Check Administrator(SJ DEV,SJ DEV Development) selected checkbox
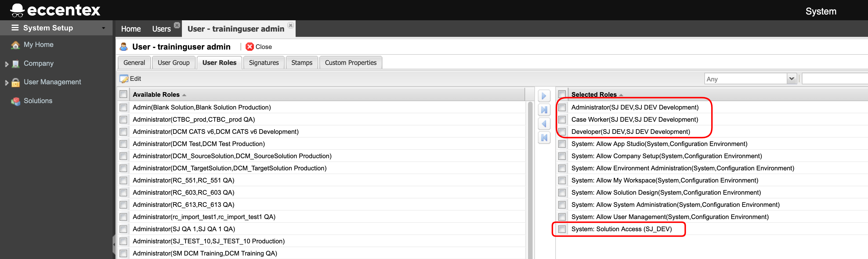The width and height of the screenshot is (868, 259). [562, 107]
